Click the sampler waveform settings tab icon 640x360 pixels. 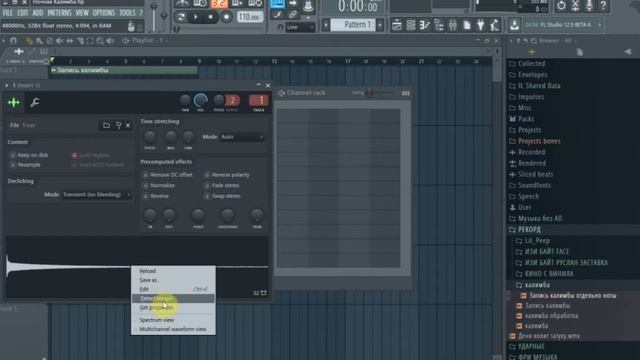pos(14,102)
